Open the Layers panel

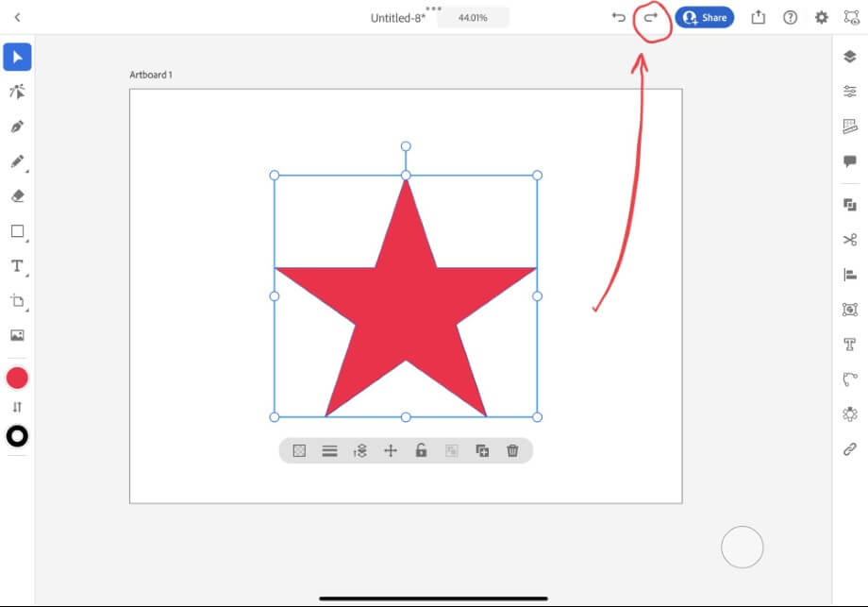pyautogui.click(x=850, y=56)
